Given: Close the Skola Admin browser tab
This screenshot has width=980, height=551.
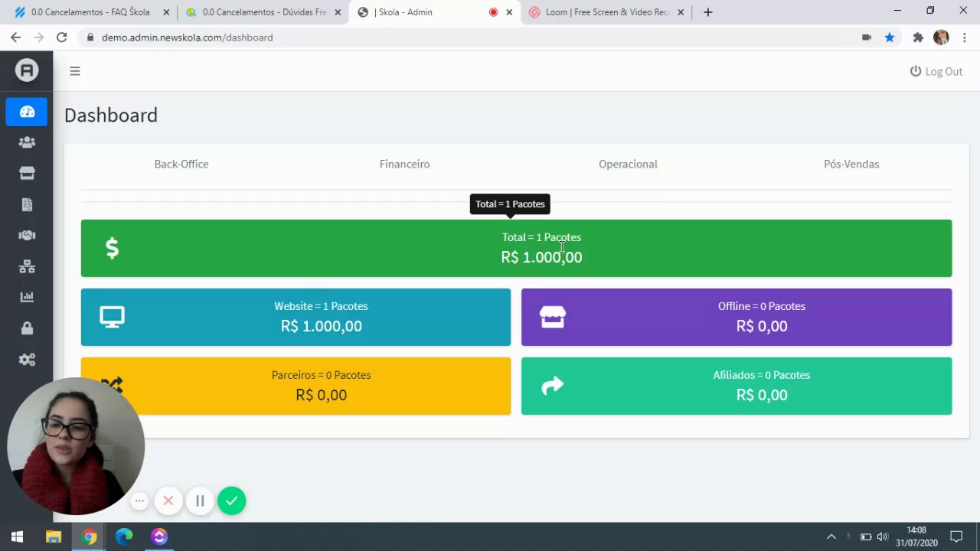Looking at the screenshot, I should [x=509, y=12].
